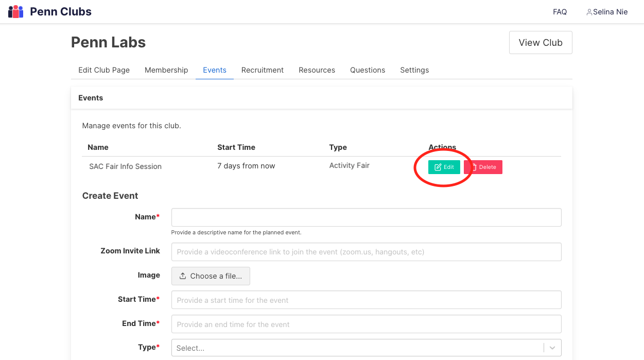The width and height of the screenshot is (644, 360).
Task: Open the Resources tab
Action: point(317,70)
